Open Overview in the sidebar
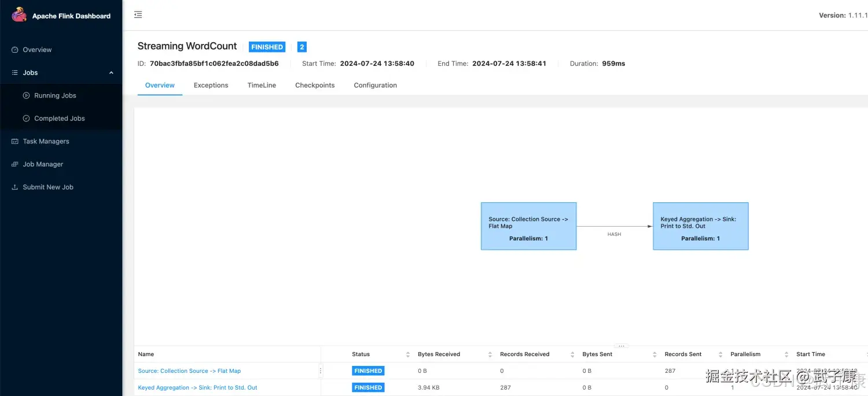This screenshot has height=396, width=868. [x=37, y=50]
